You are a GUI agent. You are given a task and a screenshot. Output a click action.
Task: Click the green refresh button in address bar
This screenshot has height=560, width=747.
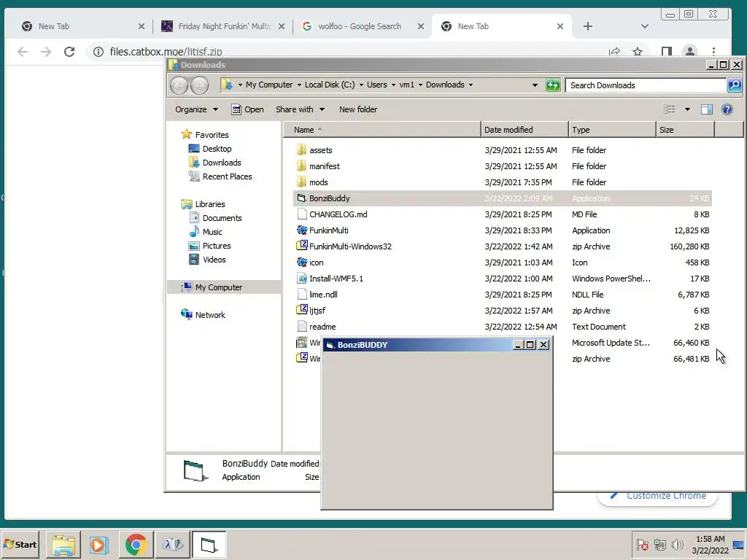click(553, 85)
